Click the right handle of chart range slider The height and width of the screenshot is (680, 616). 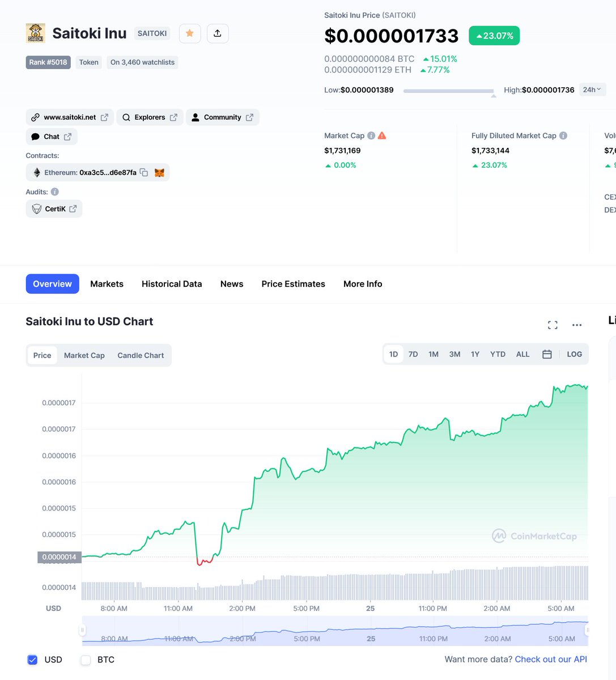pos(588,630)
